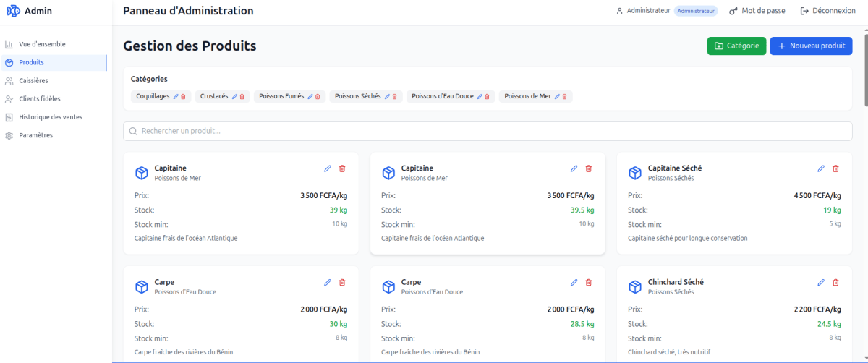Delete the Poissons Fumés category

click(318, 96)
